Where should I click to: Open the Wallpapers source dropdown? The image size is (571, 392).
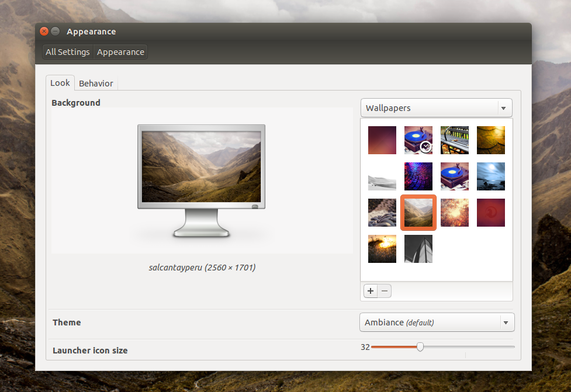coord(436,108)
